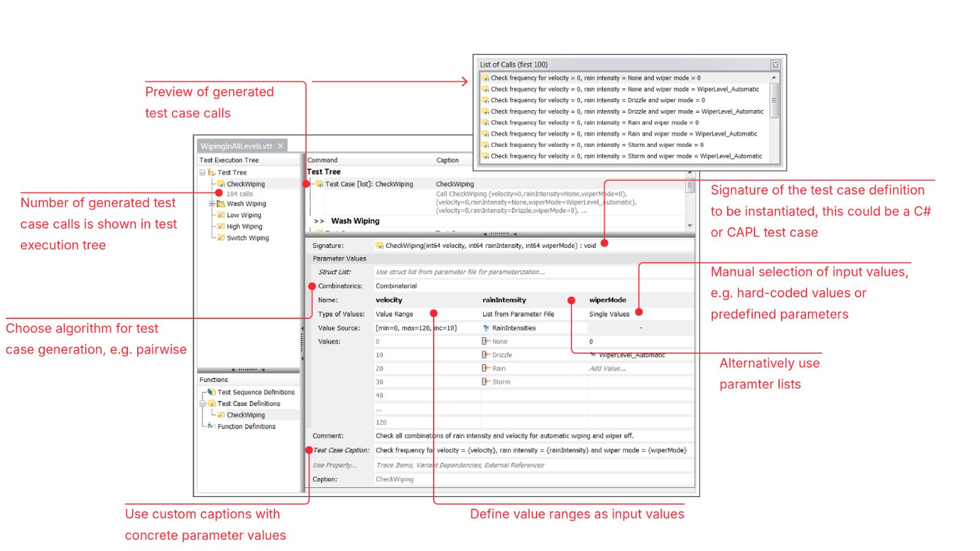The width and height of the screenshot is (980, 551).
Task: Click the Wash Wiping folder icon
Action: tap(221, 204)
